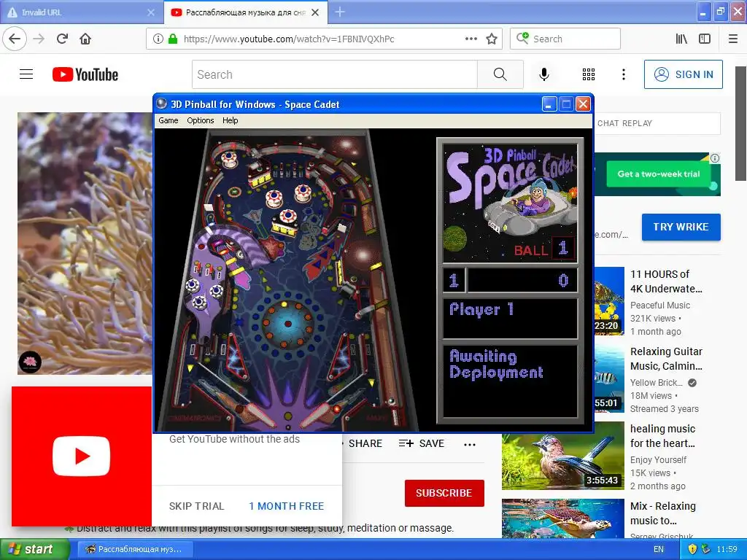Open the YouTube apps grid icon

tap(589, 74)
